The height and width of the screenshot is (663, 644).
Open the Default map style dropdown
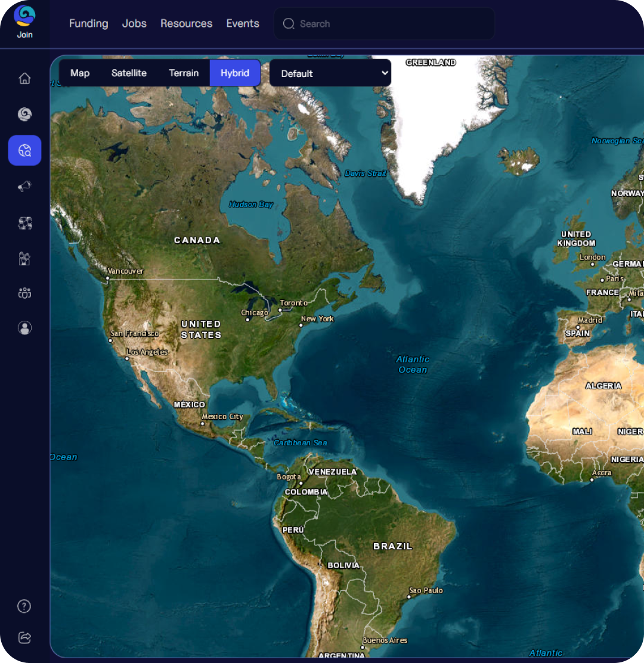point(330,73)
